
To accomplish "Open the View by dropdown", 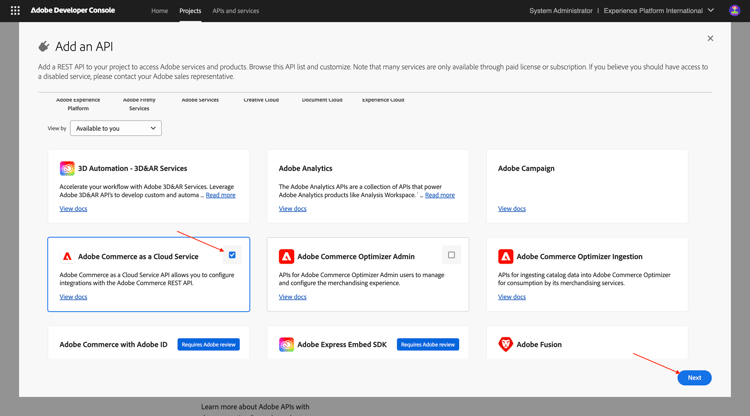I will coord(115,128).
